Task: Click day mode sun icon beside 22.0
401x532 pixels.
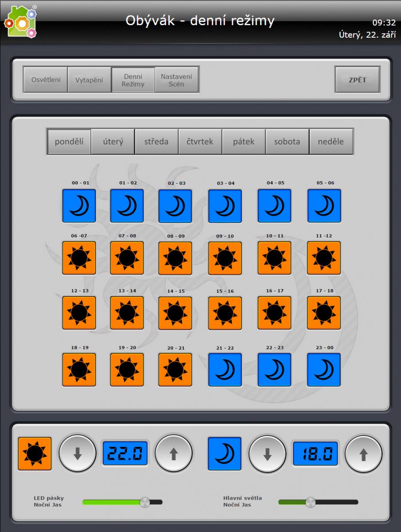Action: [x=35, y=454]
